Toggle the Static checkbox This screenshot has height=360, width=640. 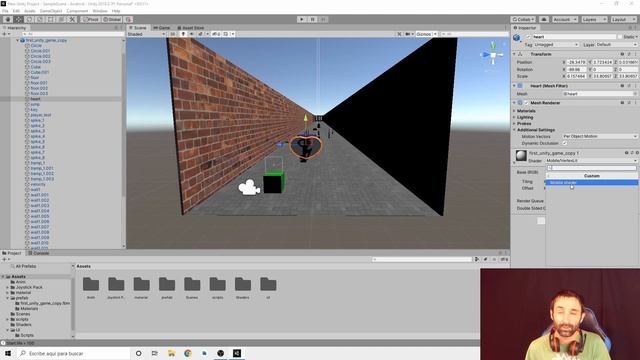pyautogui.click(x=620, y=37)
